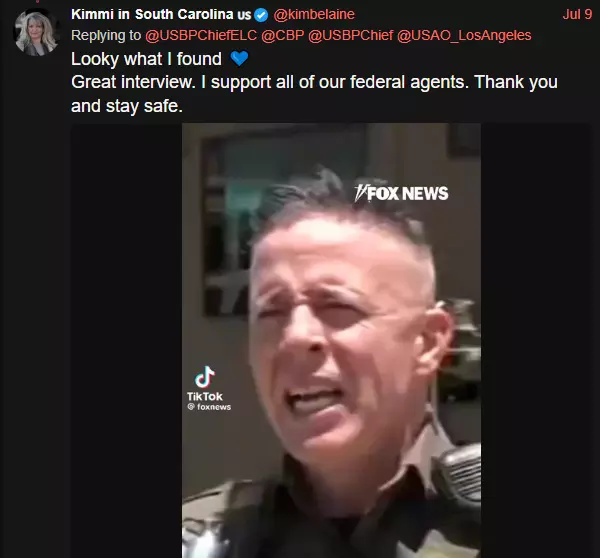Open the @USBPChief mention link
This screenshot has width=600, height=558.
point(350,35)
